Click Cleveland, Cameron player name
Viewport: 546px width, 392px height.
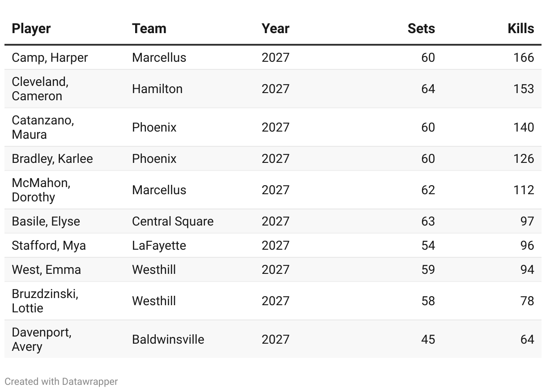click(x=40, y=89)
